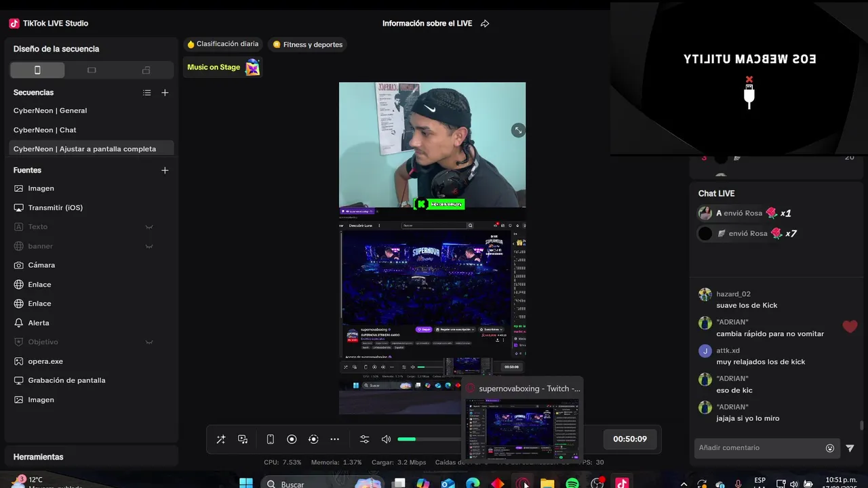Select Imagen source below Grabación de pantalla

click(92, 400)
